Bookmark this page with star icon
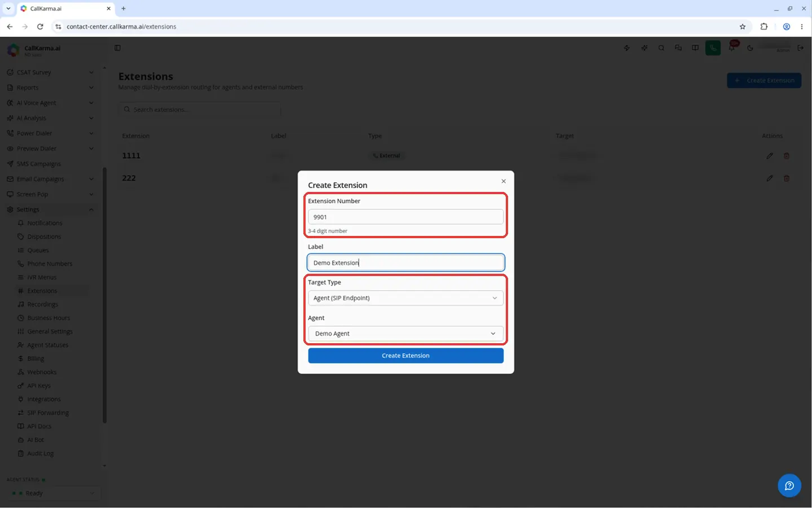 coord(743,27)
